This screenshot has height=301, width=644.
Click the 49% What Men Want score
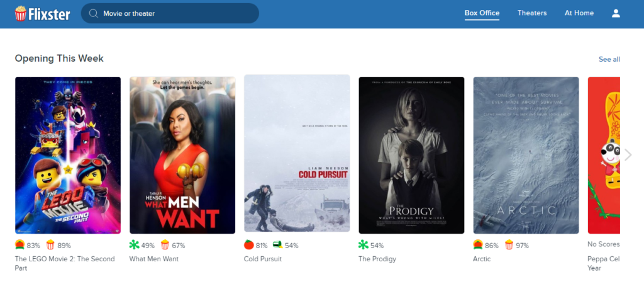(x=148, y=246)
